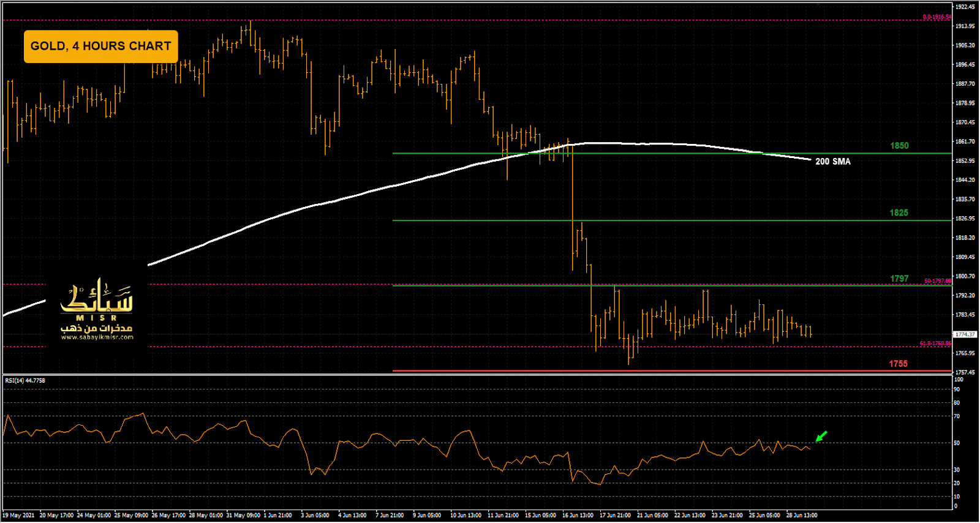Click price axis value '1905.20'

click(965, 45)
